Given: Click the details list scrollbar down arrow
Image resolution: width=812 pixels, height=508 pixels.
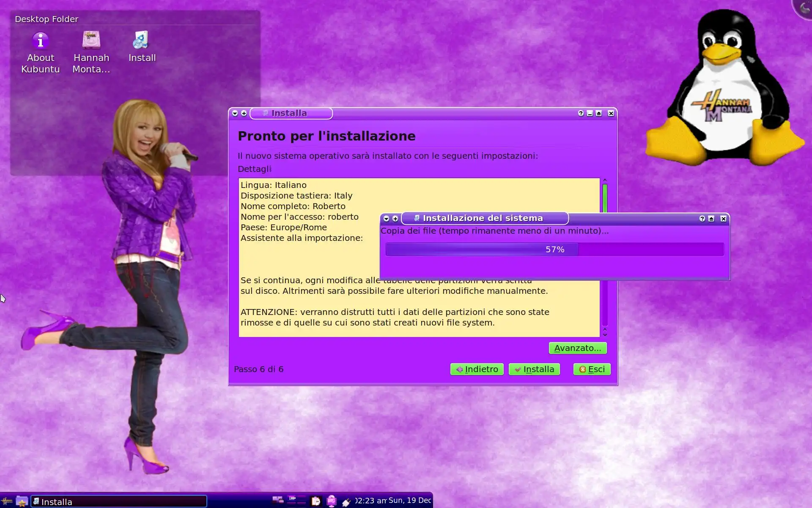Looking at the screenshot, I should click(605, 334).
